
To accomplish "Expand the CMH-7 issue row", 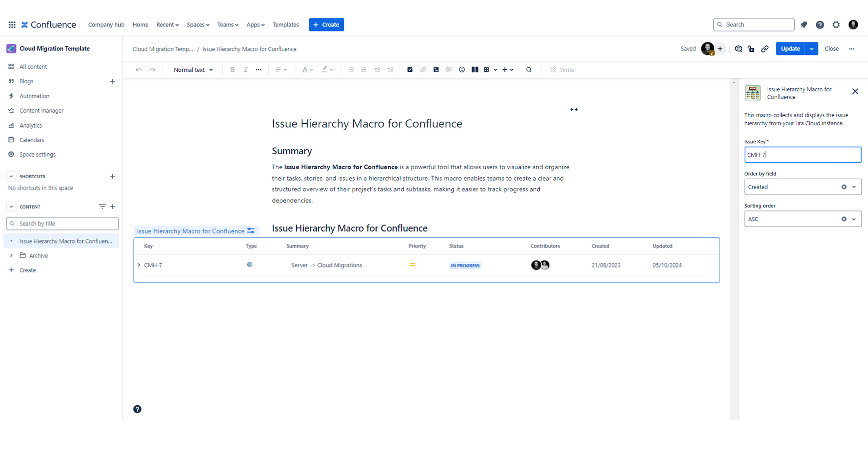I will click(x=139, y=265).
